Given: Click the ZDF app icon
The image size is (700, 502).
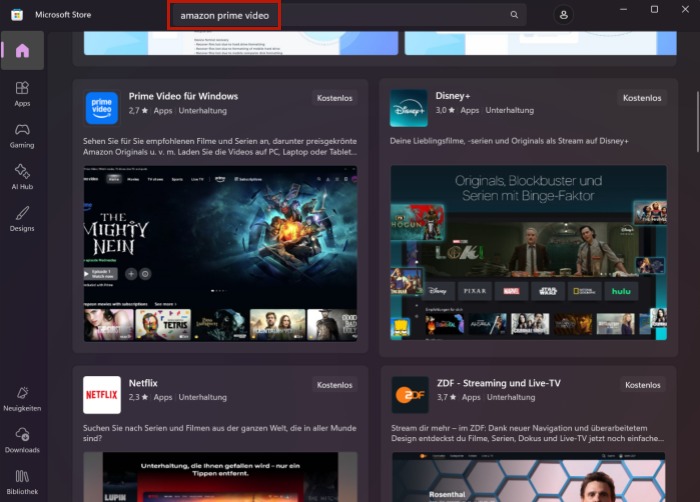Looking at the screenshot, I should 410,395.
